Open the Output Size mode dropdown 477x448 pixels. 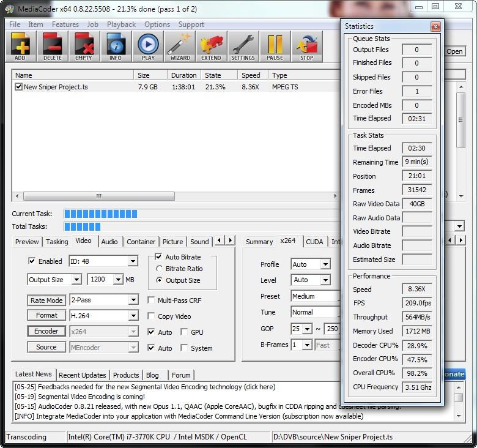76,280
